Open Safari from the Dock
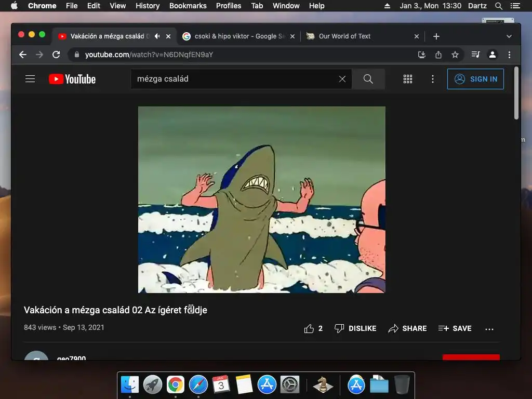The width and height of the screenshot is (532, 399). 198,384
